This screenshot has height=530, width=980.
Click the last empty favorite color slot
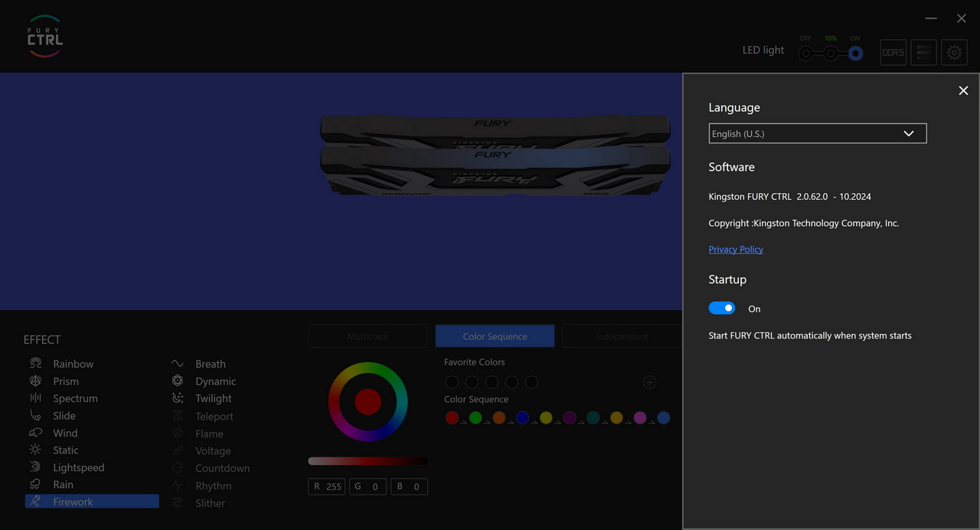pos(531,382)
